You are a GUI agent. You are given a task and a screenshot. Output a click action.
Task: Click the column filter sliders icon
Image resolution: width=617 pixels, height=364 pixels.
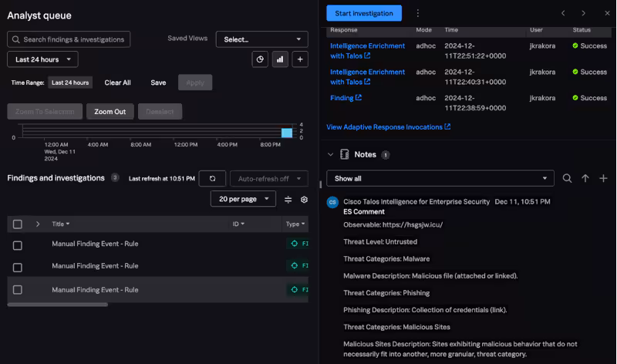(288, 200)
